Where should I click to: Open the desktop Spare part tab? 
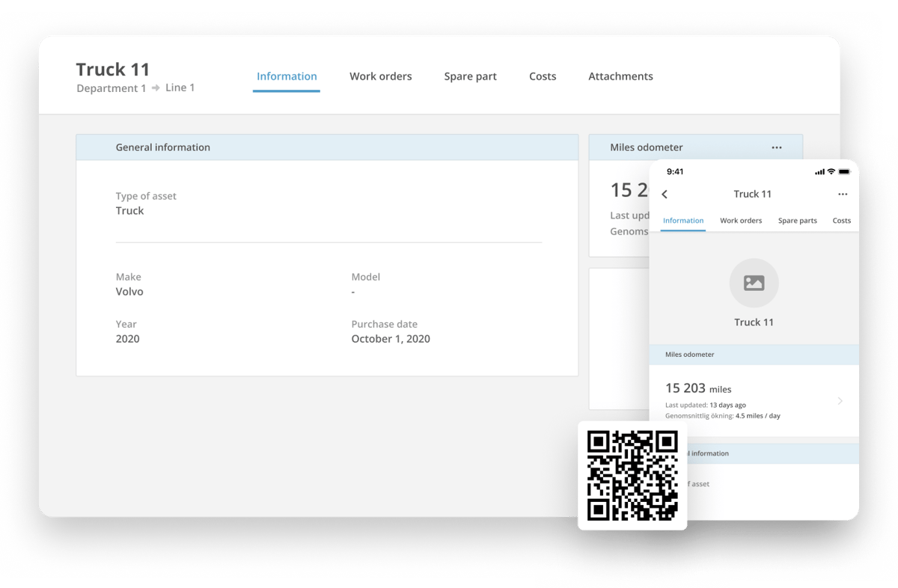point(470,76)
